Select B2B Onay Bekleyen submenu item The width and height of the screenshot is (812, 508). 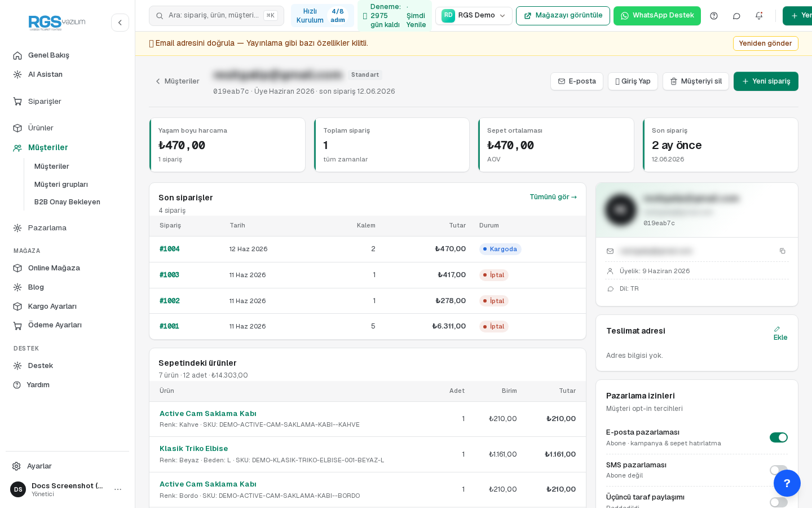pos(67,202)
